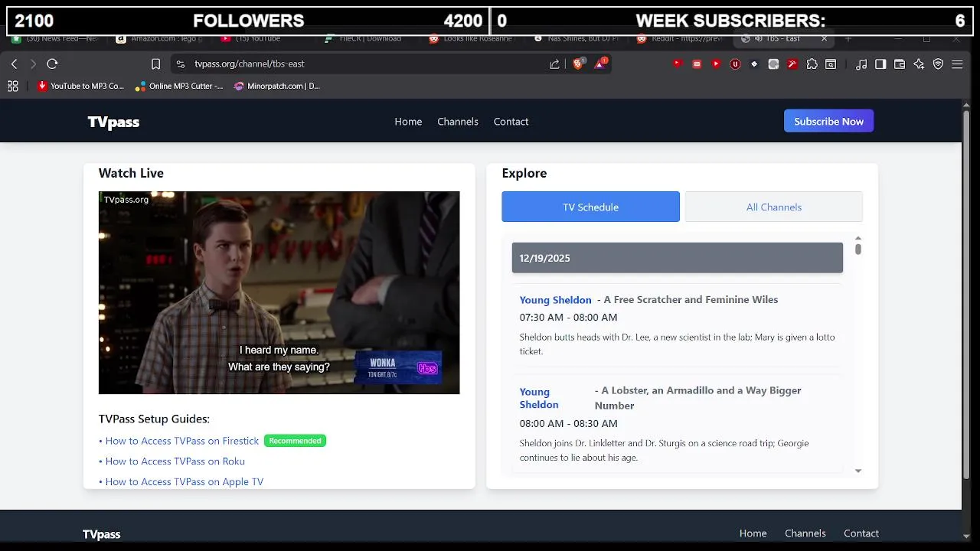Bookmark this page with the bookmark icon
980x551 pixels.
click(x=155, y=64)
